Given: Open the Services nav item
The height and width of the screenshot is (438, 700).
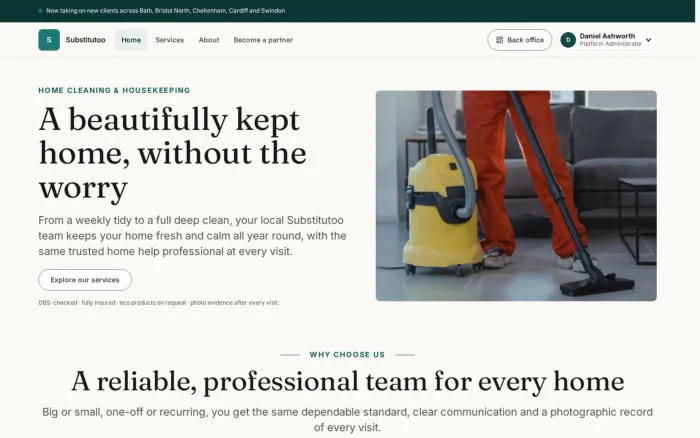Looking at the screenshot, I should (170, 40).
